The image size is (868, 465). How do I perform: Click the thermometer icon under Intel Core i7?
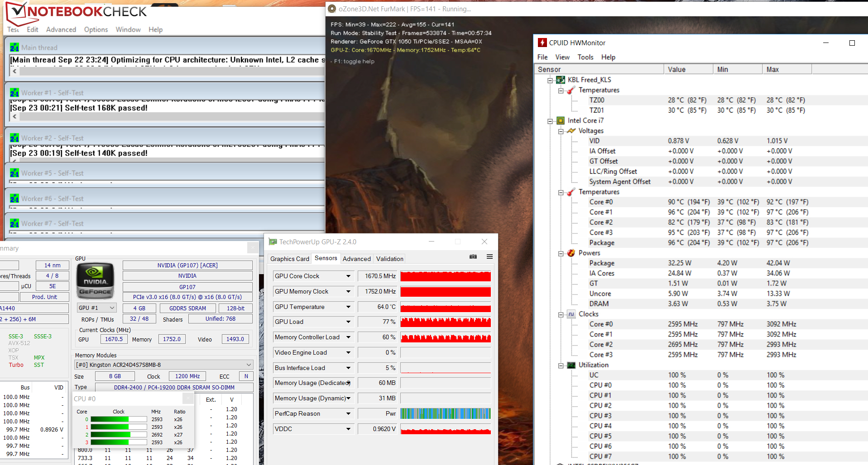point(571,192)
